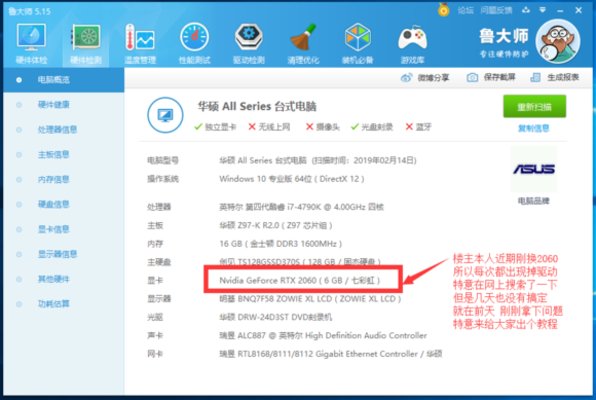Open the 游戏库 game library

412,43
